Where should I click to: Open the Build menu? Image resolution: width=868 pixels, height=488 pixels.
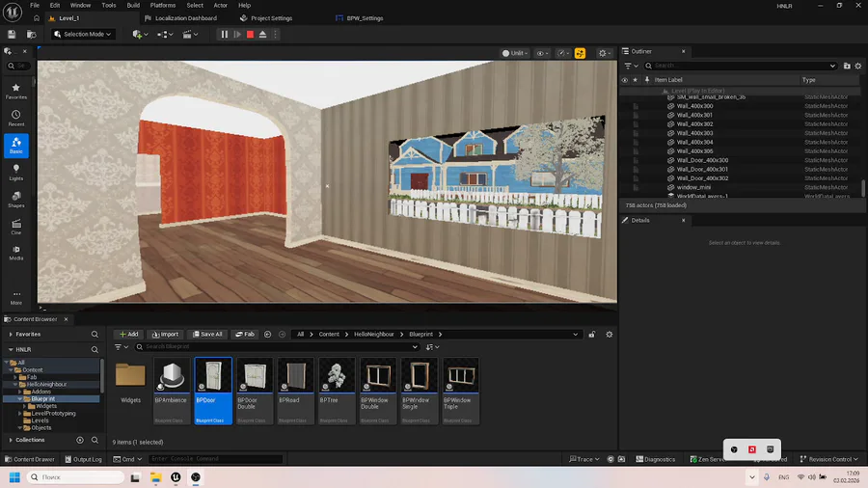tap(133, 5)
